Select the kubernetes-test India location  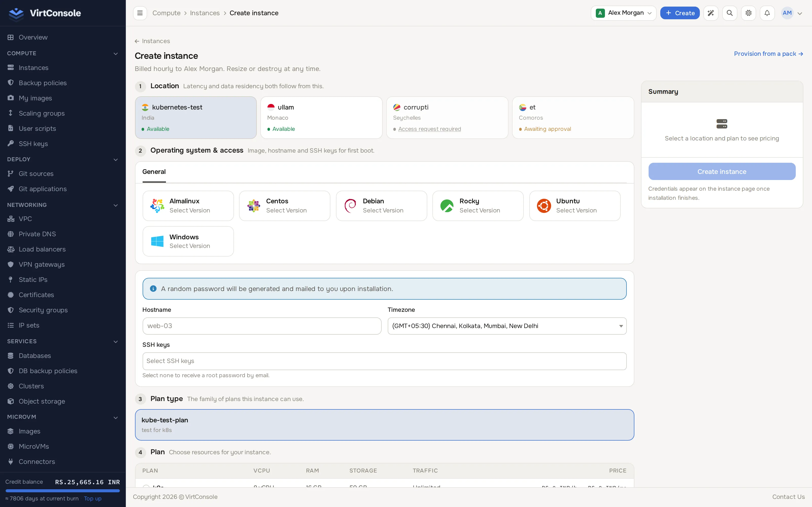coord(196,117)
